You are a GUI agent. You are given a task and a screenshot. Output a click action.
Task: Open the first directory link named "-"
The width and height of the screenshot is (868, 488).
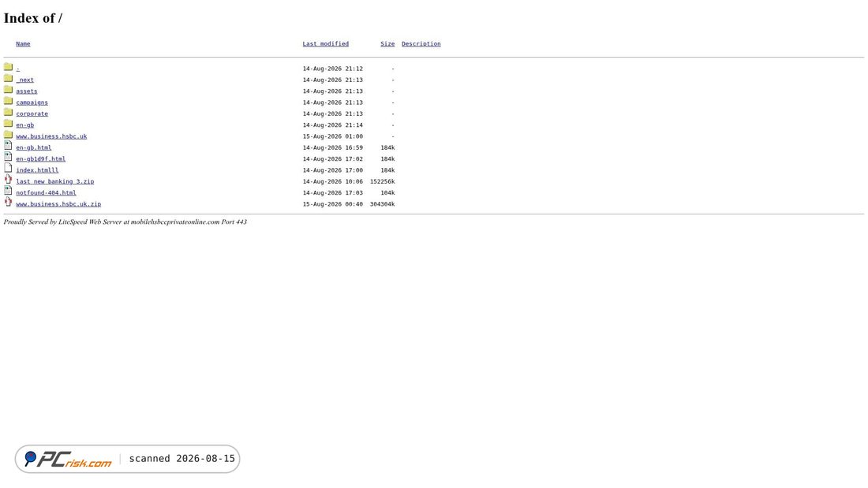coord(17,69)
